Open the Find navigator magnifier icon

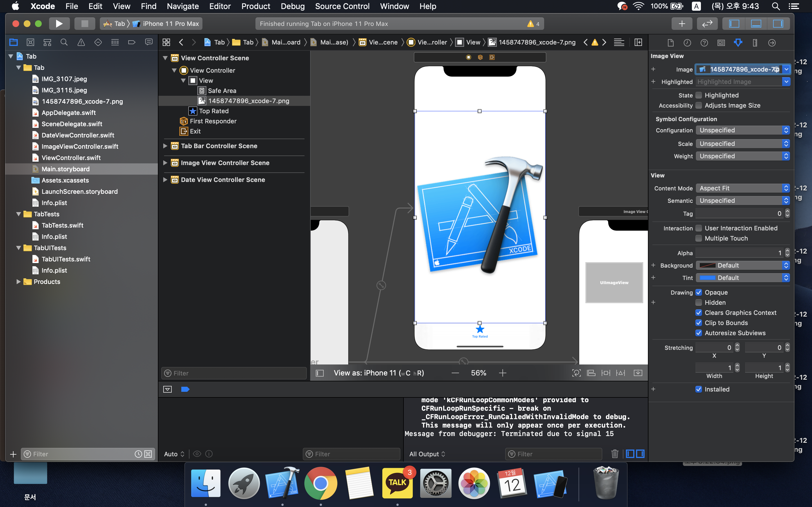pos(64,42)
